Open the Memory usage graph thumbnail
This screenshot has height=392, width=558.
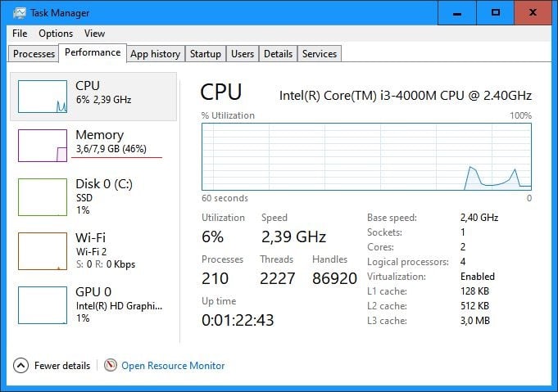pos(43,146)
